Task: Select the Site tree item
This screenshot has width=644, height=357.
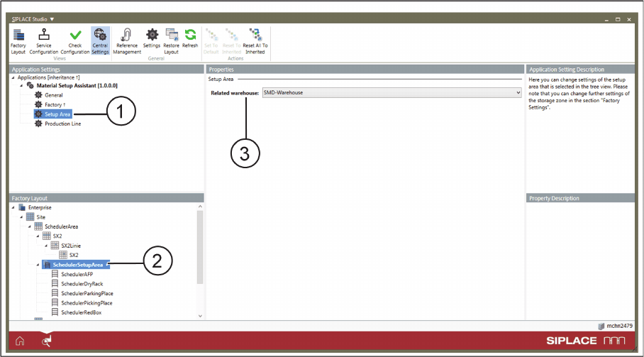Action: tap(40, 217)
